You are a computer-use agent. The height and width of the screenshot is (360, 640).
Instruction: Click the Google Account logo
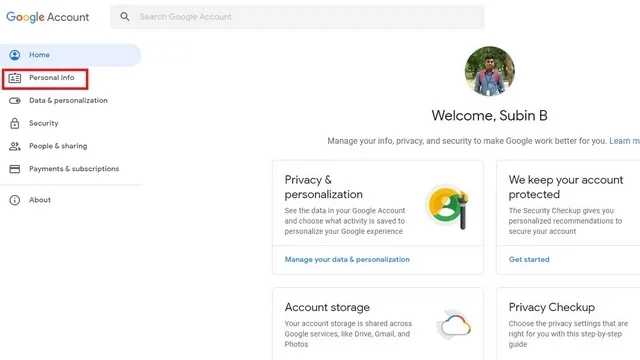[47, 17]
